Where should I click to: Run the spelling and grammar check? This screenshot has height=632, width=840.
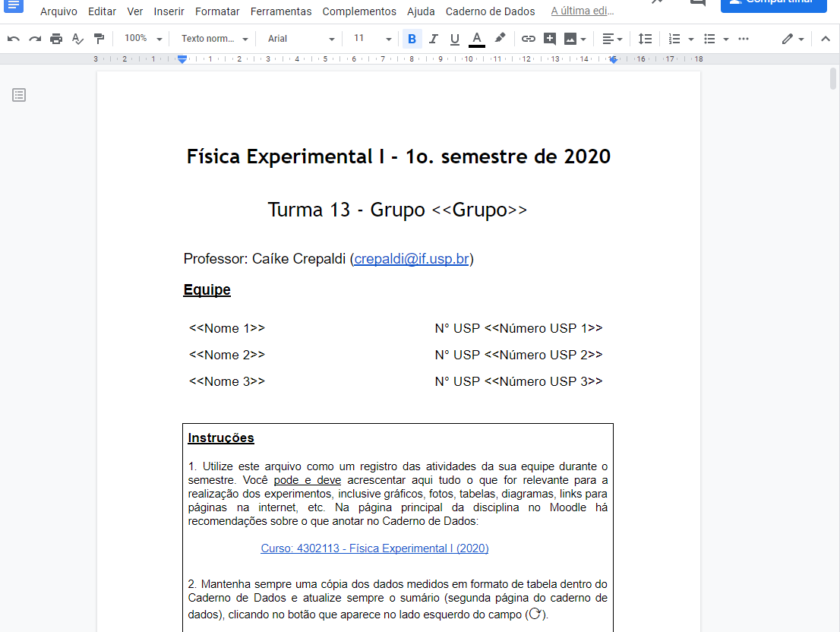click(77, 39)
